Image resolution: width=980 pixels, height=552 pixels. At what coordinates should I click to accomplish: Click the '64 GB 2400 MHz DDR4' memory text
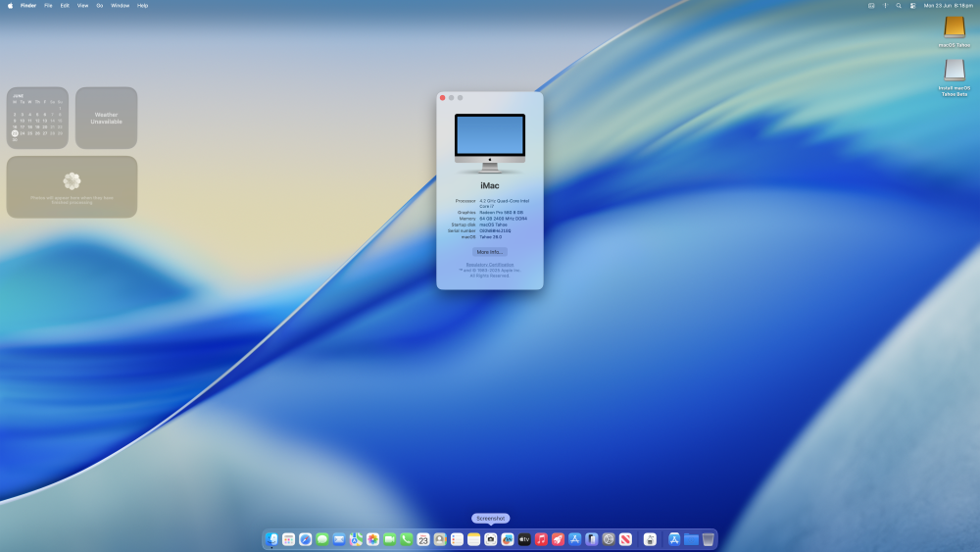503,219
